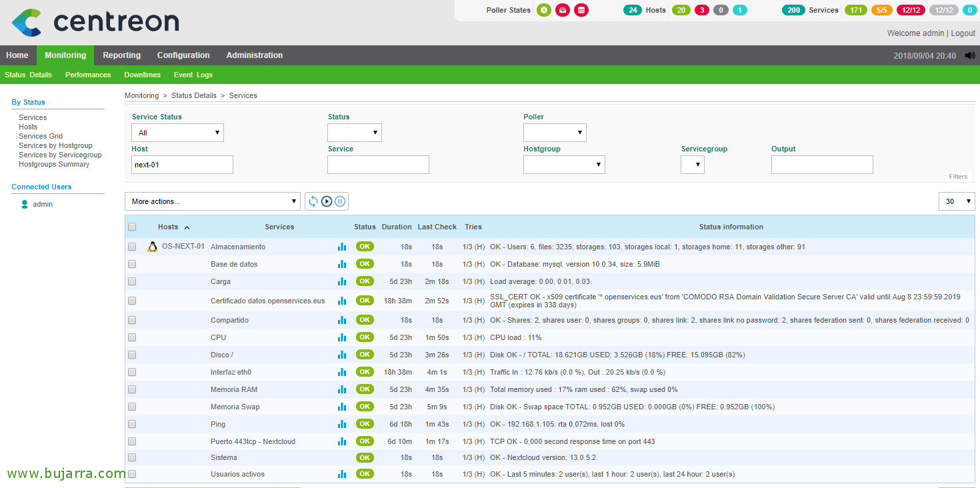Open the Downtimes submenu
The width and height of the screenshot is (980, 488).
pyautogui.click(x=143, y=75)
